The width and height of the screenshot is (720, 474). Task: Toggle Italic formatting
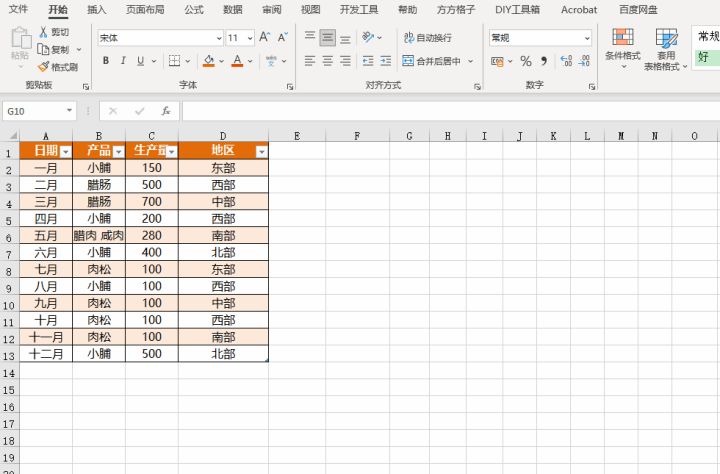122,61
